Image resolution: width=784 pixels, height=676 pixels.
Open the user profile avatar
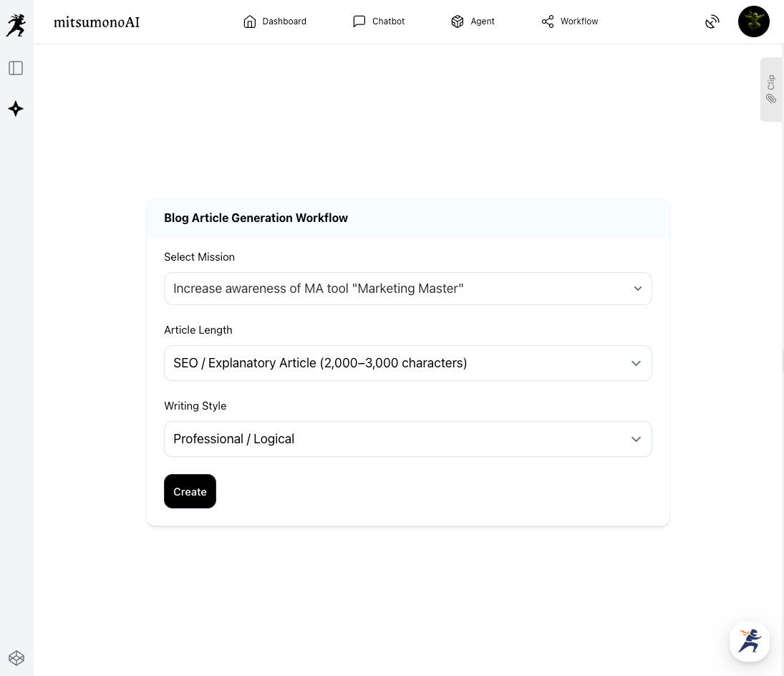tap(753, 22)
